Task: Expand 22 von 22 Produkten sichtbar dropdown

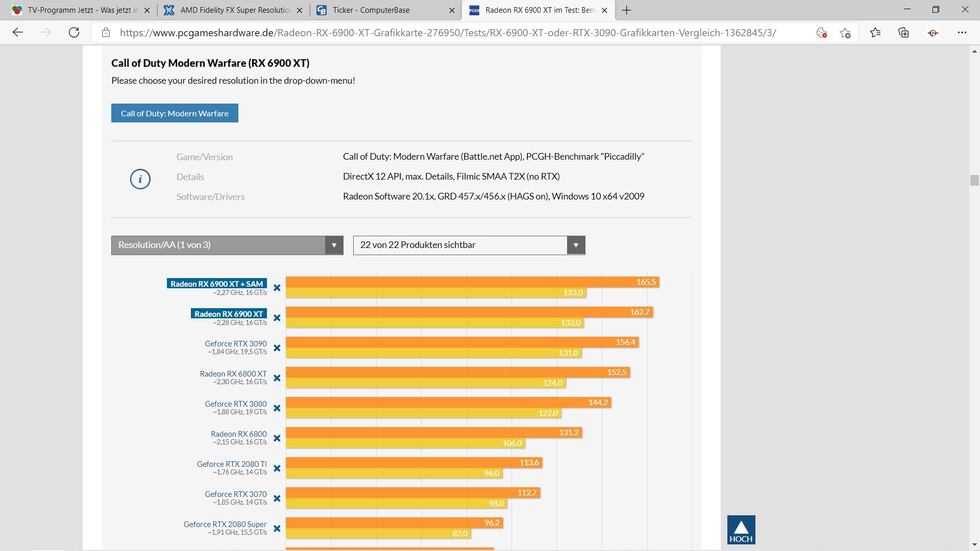Action: pyautogui.click(x=469, y=245)
